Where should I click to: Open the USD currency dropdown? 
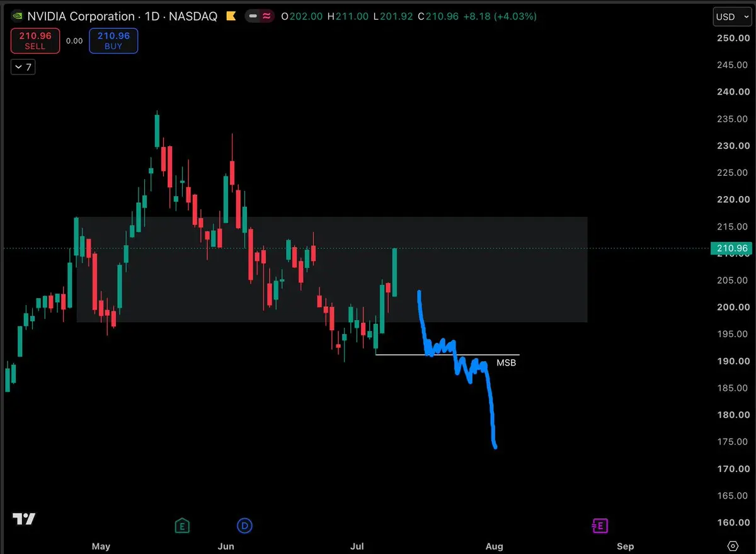click(x=731, y=17)
